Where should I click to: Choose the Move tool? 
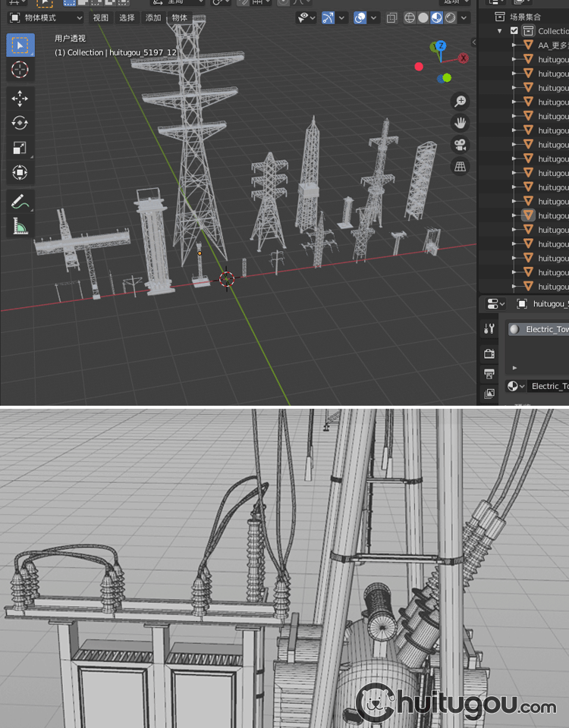[x=20, y=99]
